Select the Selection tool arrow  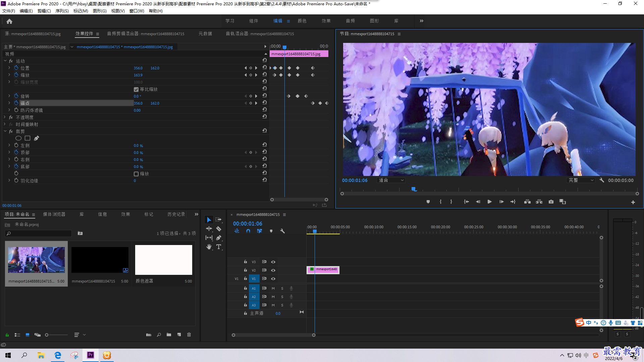pos(209,220)
